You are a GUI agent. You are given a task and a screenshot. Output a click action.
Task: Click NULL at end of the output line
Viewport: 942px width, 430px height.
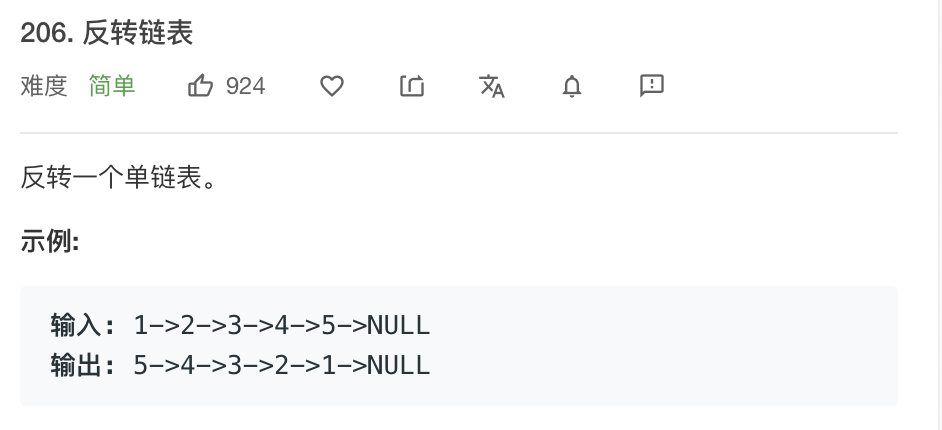[398, 365]
